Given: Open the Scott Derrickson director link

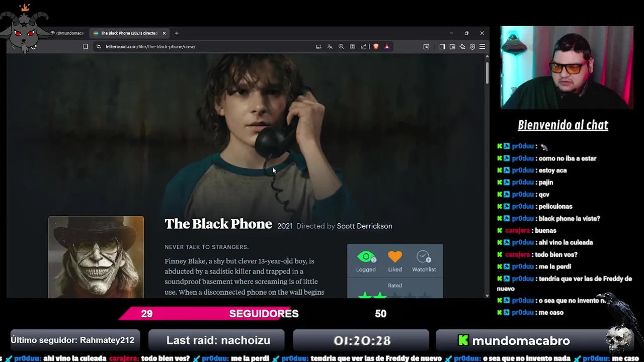Looking at the screenshot, I should point(364,226).
